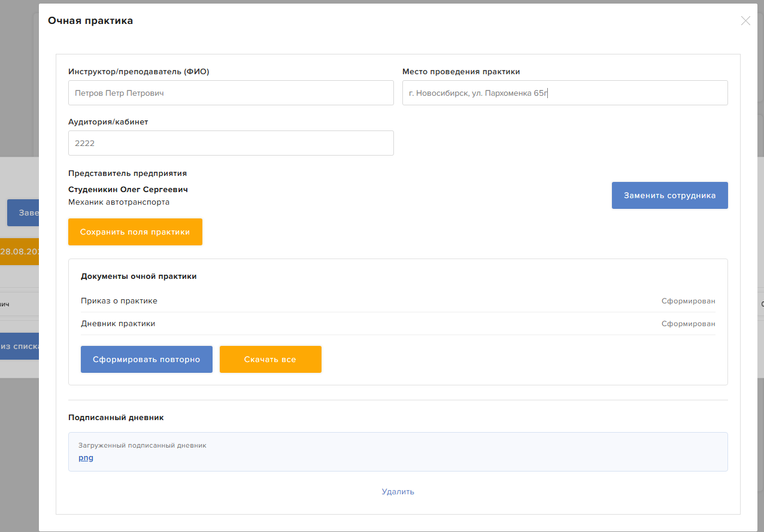This screenshot has height=532, width=764.
Task: Click the Загруженный подписанный дневник box
Action: pos(398,452)
